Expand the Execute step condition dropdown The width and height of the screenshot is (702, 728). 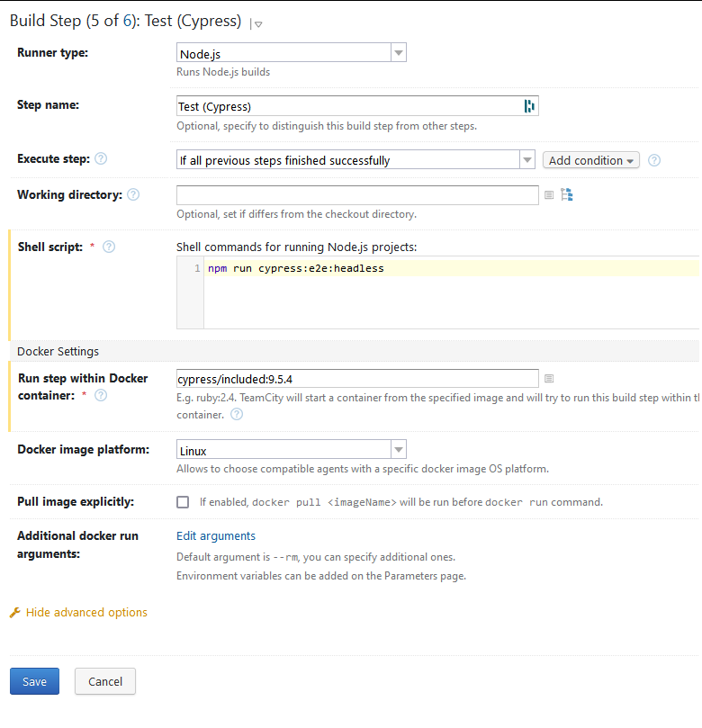tap(527, 159)
